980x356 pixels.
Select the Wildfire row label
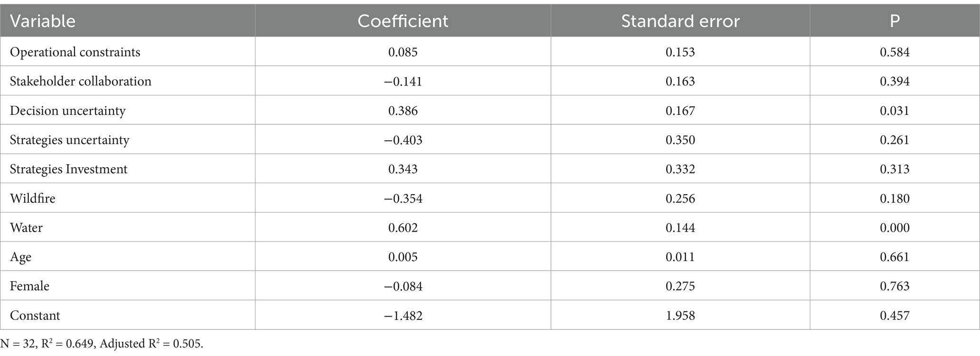click(x=33, y=198)
